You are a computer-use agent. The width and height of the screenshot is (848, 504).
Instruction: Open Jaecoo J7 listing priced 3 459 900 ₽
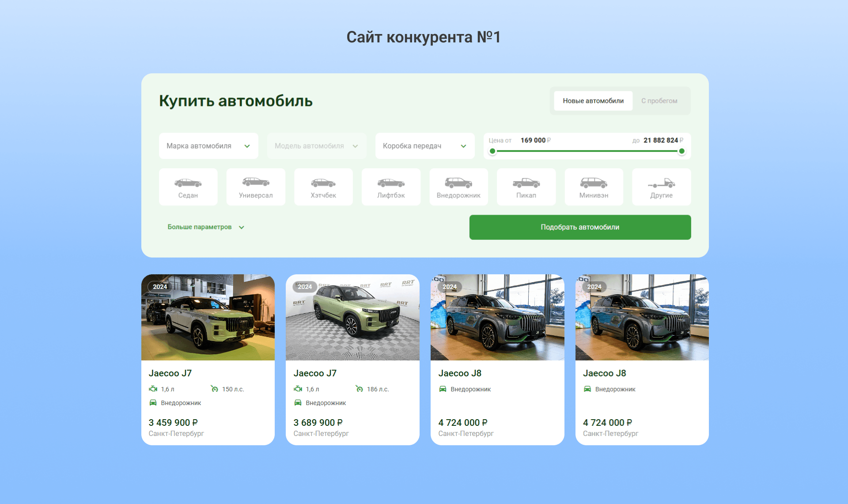coord(170,373)
